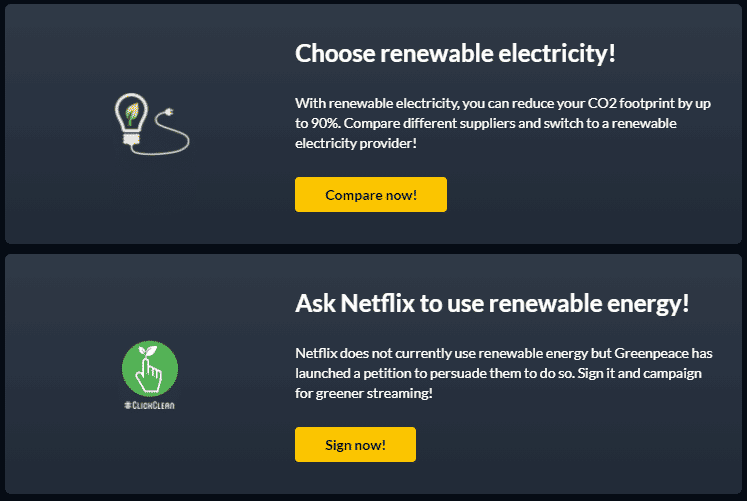Click the "90%" figure in the description
This screenshot has height=501, width=747.
point(326,123)
